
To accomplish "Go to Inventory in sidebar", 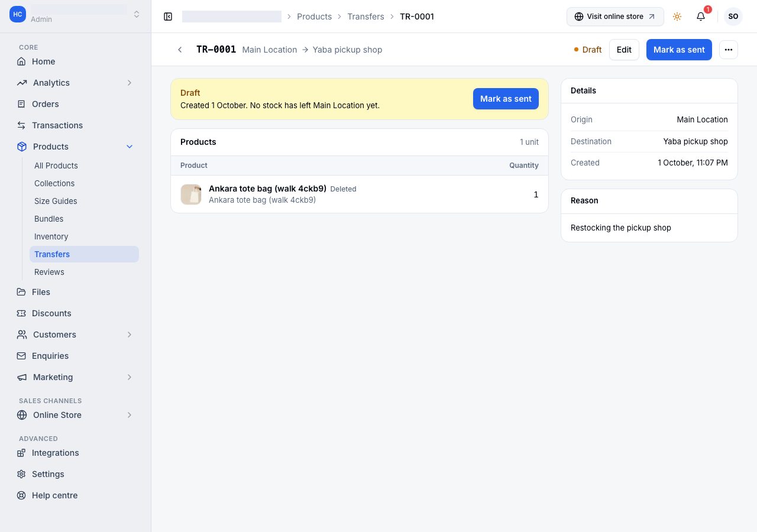I will [84, 236].
